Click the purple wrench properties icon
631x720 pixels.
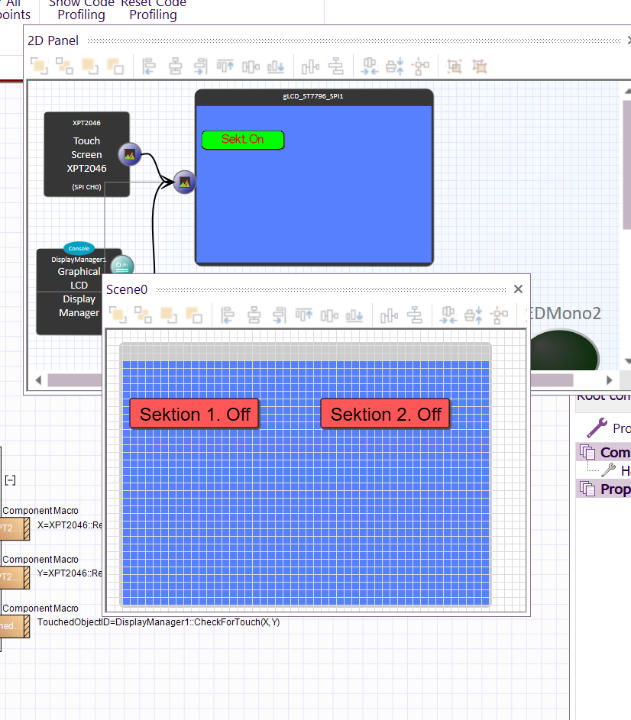pos(597,428)
